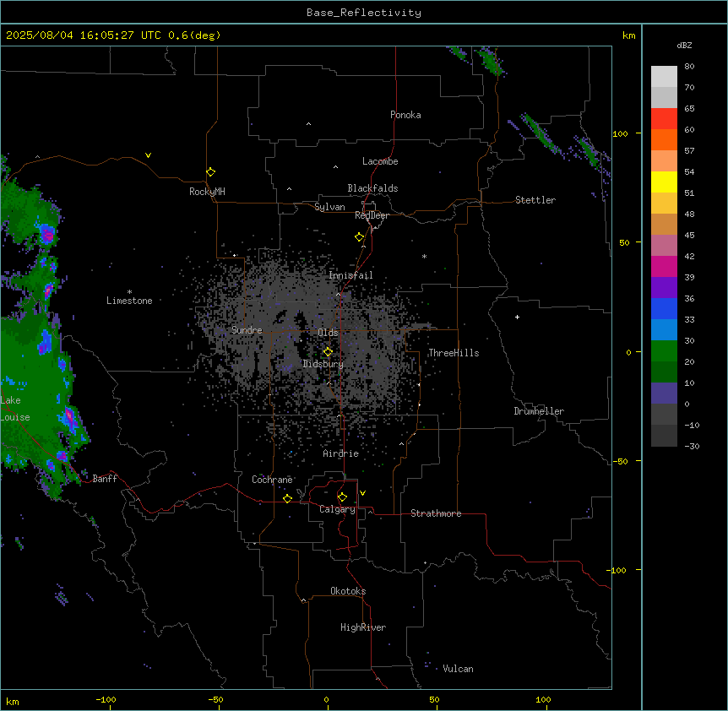Select the light blue 33-30 dBZ swatch
Image resolution: width=728 pixels, height=711 pixels.
664,330
